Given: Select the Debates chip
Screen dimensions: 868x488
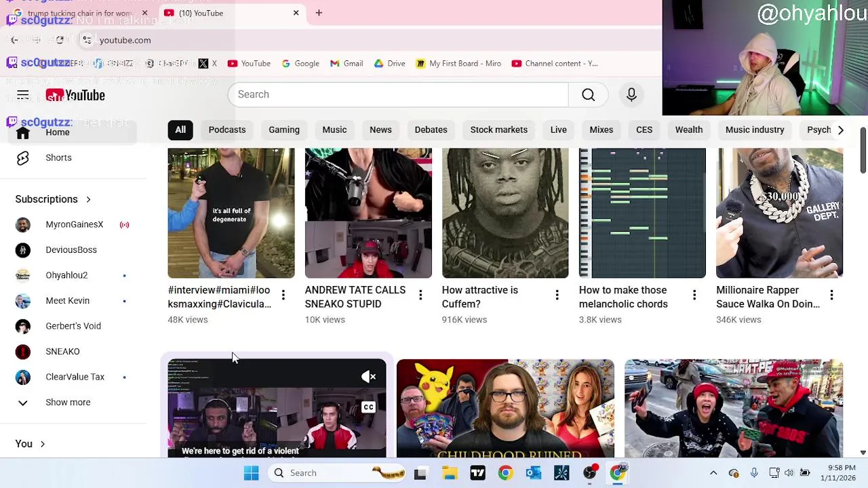Looking at the screenshot, I should (431, 130).
